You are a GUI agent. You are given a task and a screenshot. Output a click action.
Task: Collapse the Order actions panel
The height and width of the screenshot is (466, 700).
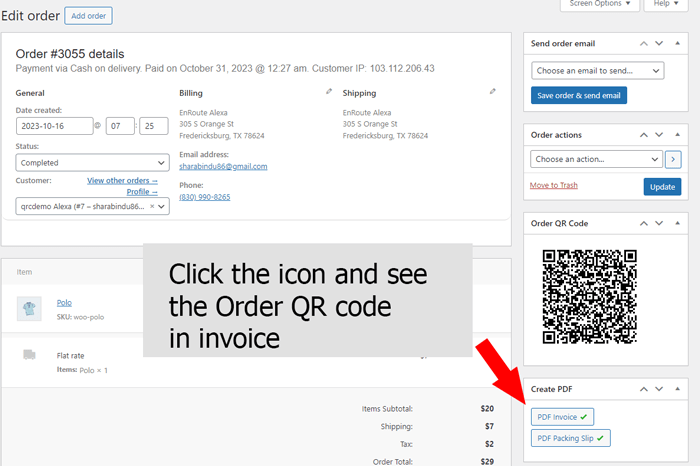677,135
